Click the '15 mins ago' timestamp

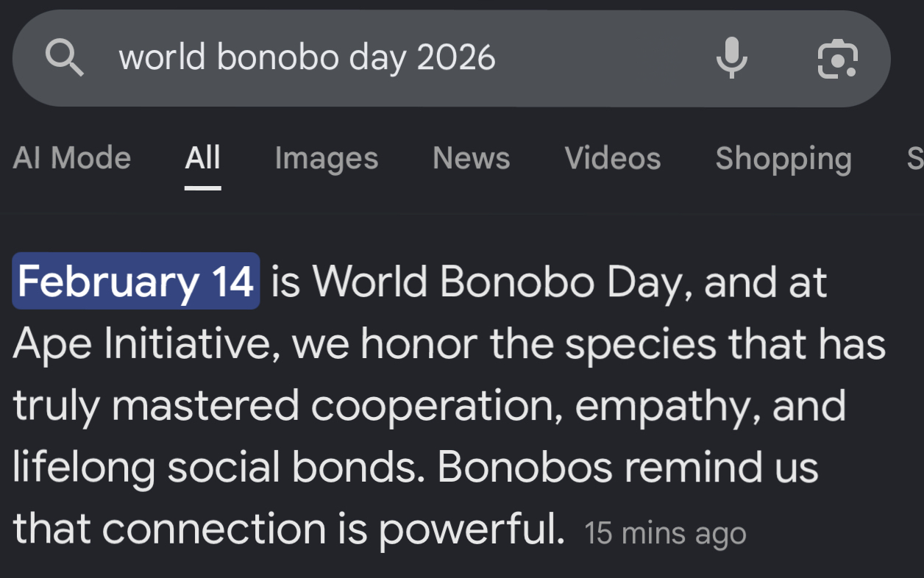click(665, 533)
